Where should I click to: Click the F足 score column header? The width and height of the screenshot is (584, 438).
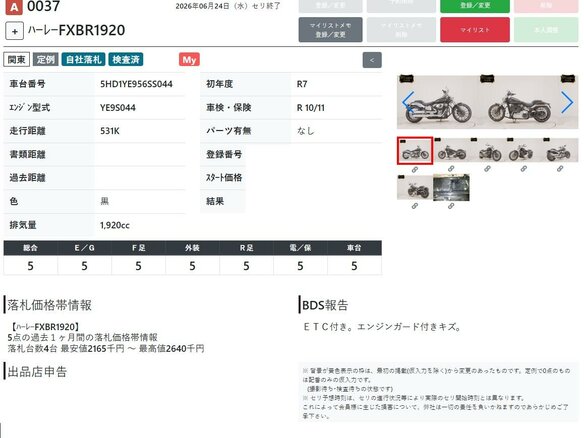pyautogui.click(x=139, y=248)
